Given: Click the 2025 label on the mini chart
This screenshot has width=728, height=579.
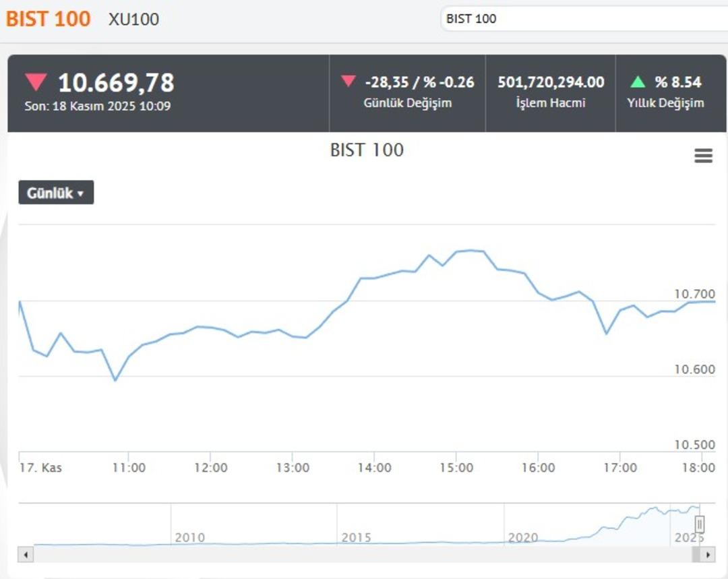Looking at the screenshot, I should coord(689,538).
